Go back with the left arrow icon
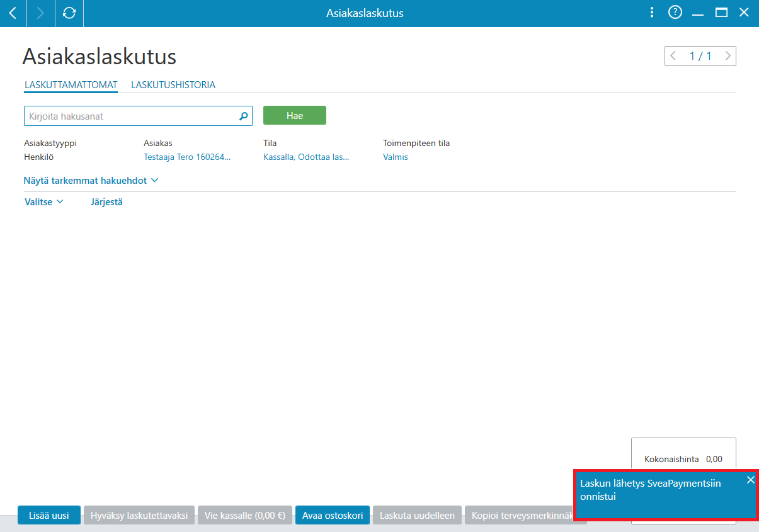759x532 pixels. [x=13, y=13]
